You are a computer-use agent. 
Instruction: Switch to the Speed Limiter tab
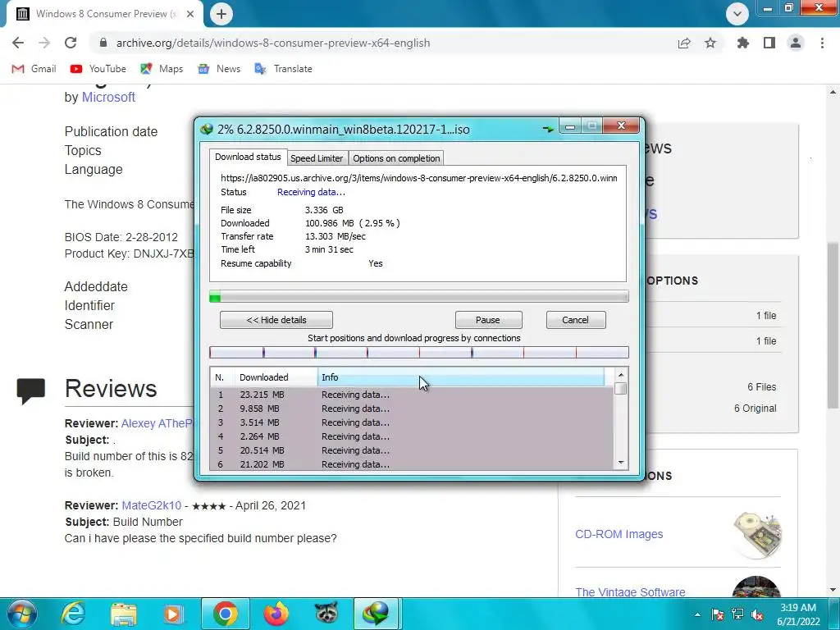click(317, 158)
